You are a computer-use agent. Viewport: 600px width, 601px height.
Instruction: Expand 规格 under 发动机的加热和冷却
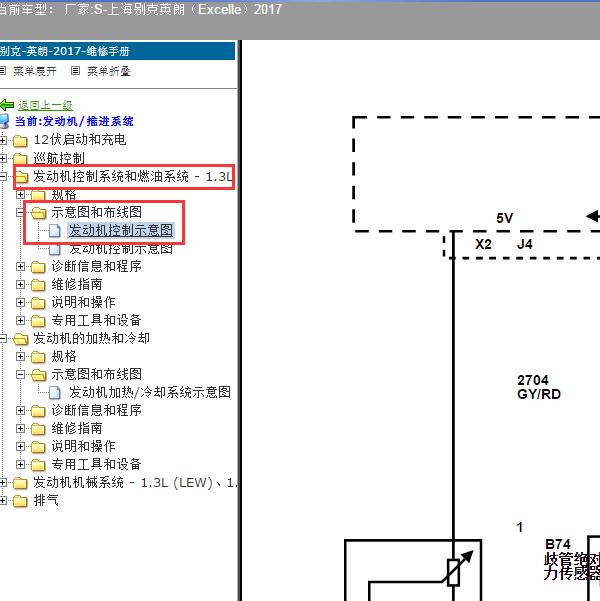pyautogui.click(x=21, y=356)
